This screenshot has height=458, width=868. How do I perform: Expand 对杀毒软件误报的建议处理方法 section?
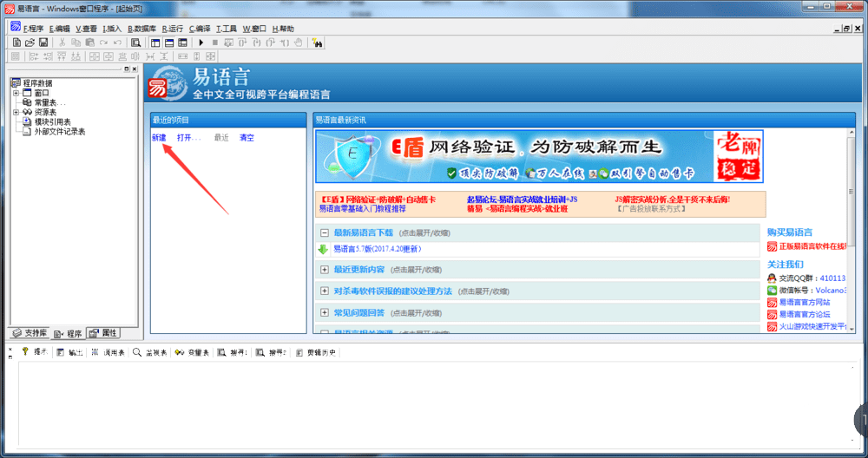coord(325,291)
